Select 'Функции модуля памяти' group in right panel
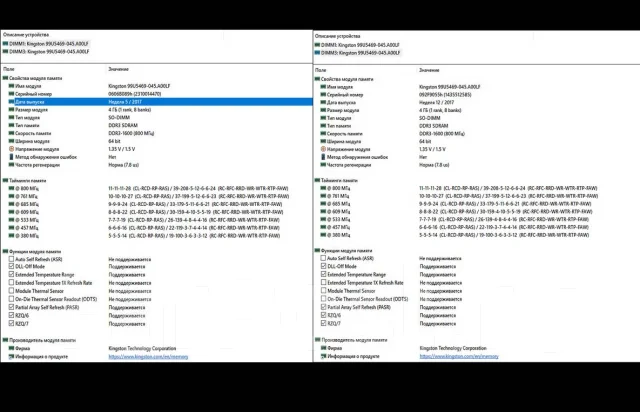Image resolution: width=640 pixels, height=412 pixels. pos(343,251)
